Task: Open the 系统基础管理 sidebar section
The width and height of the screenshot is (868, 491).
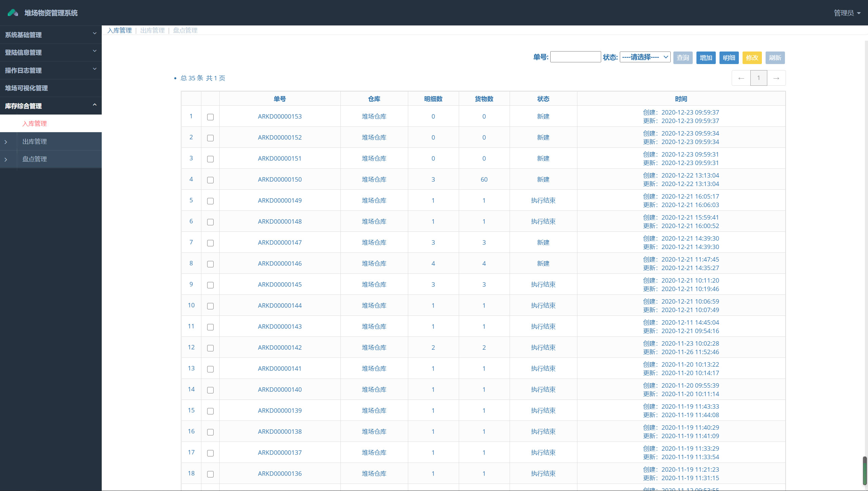Action: [x=51, y=34]
